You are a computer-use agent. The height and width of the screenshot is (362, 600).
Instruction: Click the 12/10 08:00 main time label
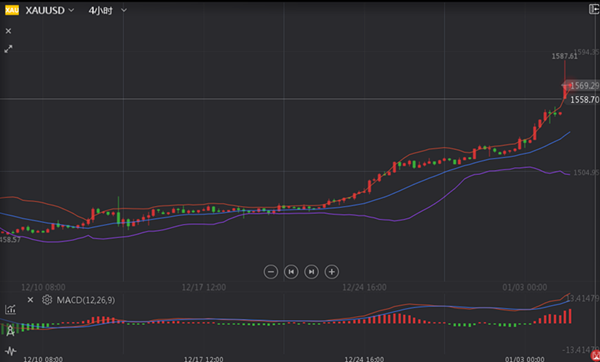click(x=43, y=287)
